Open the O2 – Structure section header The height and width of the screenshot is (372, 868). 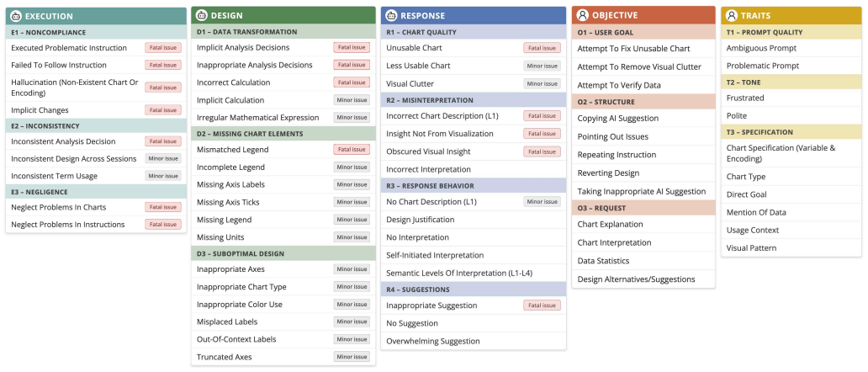pyautogui.click(x=643, y=102)
